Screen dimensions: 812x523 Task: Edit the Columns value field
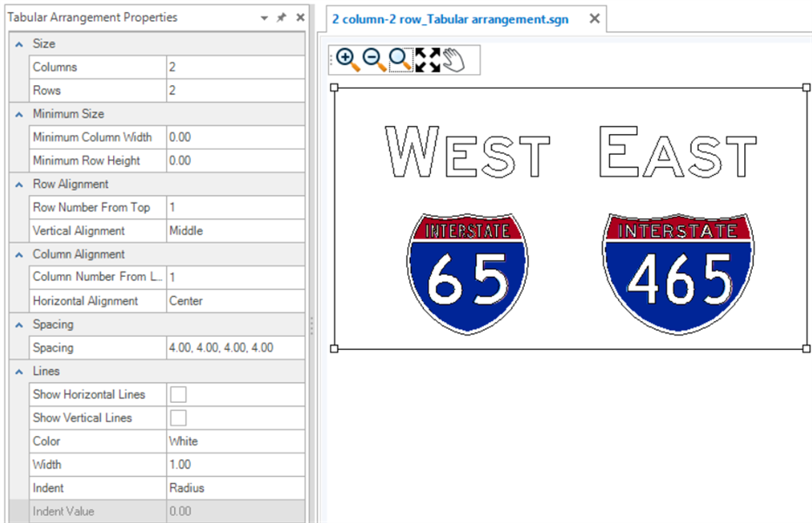236,67
